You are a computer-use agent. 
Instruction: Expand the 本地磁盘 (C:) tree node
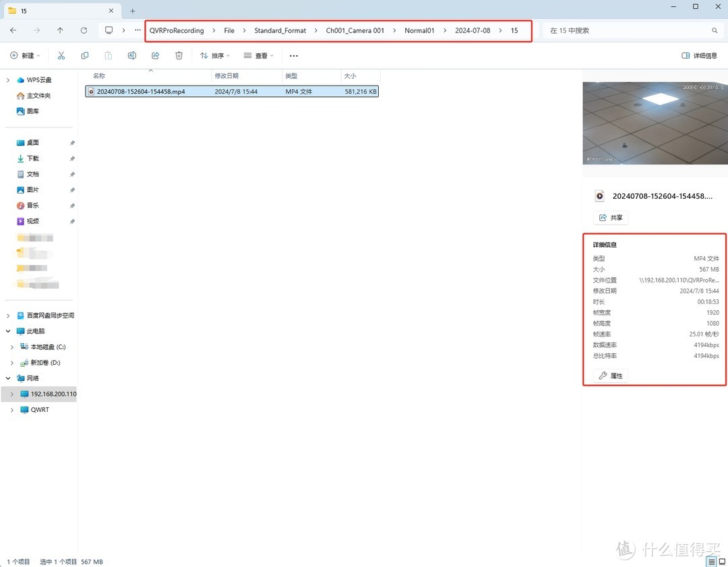pyautogui.click(x=12, y=347)
